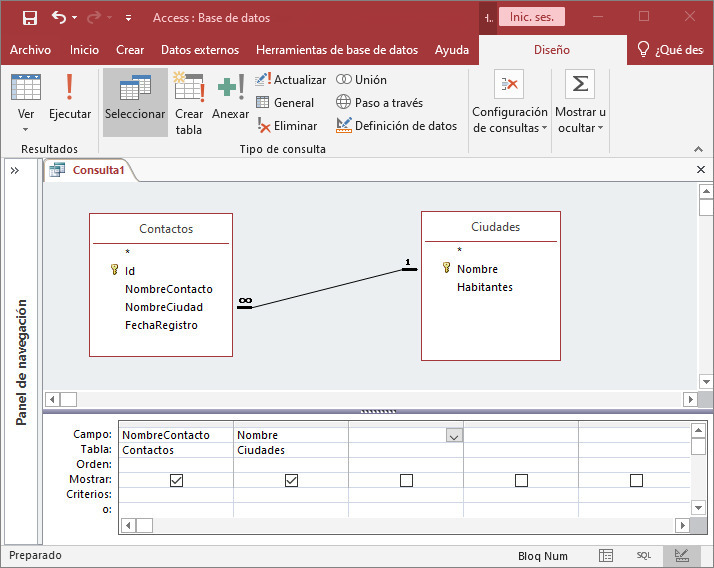The width and height of the screenshot is (714, 568).
Task: Switch to SQL view in status bar
Action: point(643,555)
